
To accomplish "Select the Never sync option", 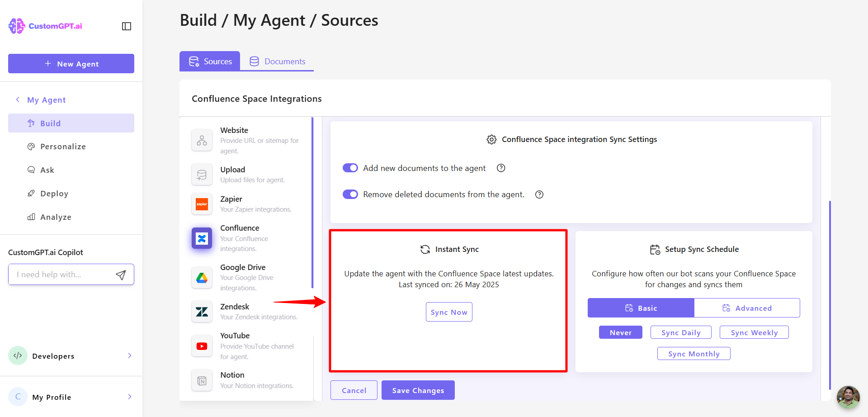I will click(x=621, y=332).
